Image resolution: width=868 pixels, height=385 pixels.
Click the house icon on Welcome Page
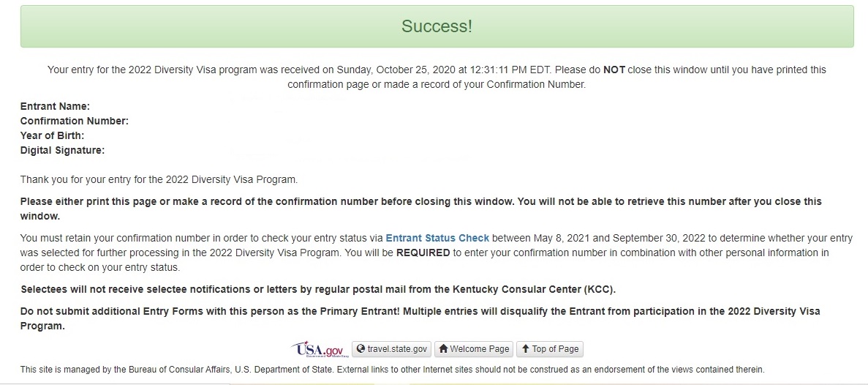(x=443, y=349)
